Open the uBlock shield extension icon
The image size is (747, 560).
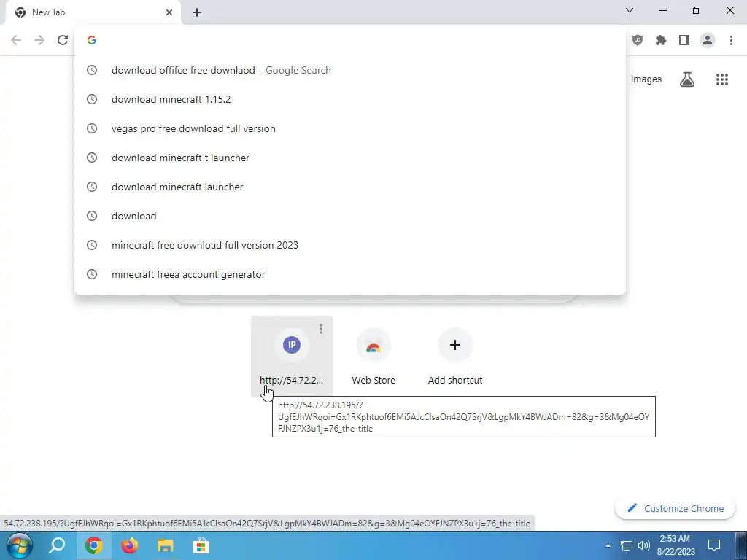(638, 40)
